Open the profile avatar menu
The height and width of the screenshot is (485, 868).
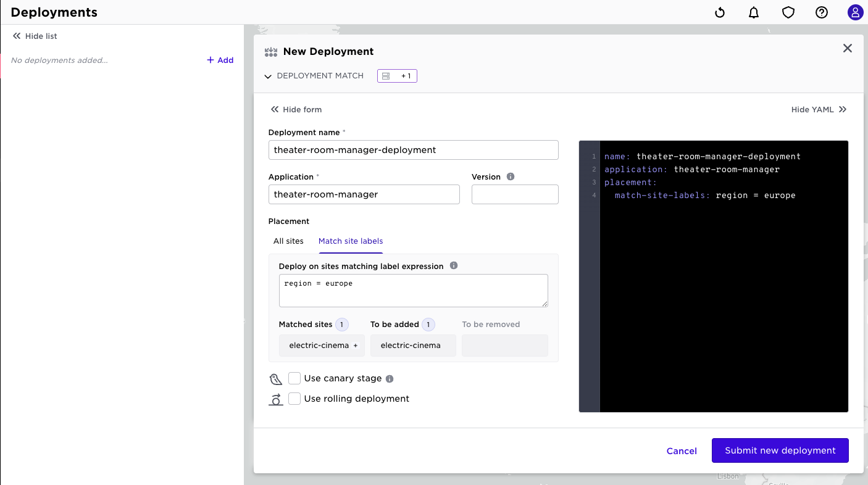[855, 12]
